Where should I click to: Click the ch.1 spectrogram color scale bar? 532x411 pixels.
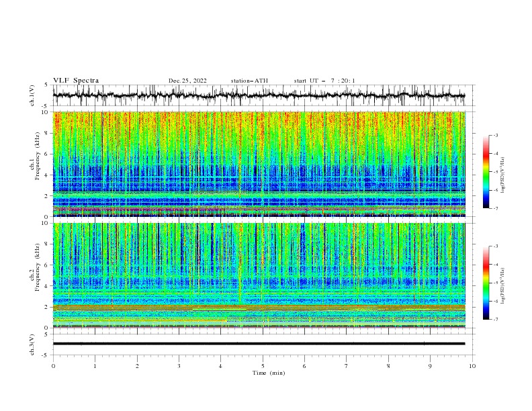(x=486, y=171)
